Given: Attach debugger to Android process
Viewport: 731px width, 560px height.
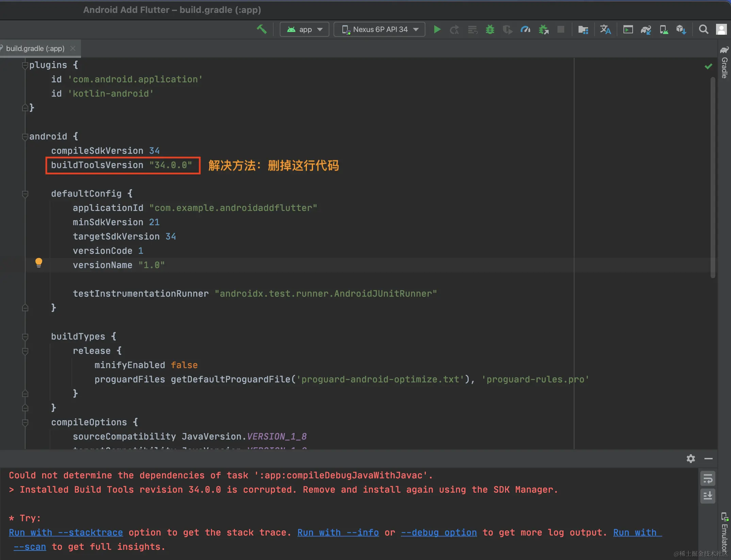Looking at the screenshot, I should click(x=543, y=30).
